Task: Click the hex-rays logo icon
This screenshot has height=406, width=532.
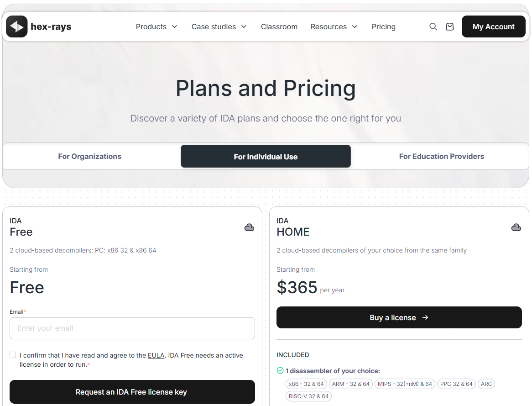Action: tap(17, 26)
